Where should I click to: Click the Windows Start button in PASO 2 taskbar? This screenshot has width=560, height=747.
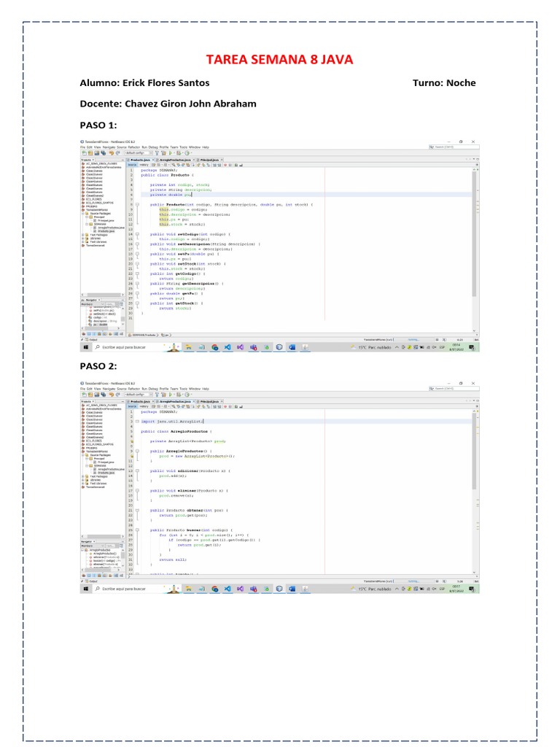click(86, 589)
